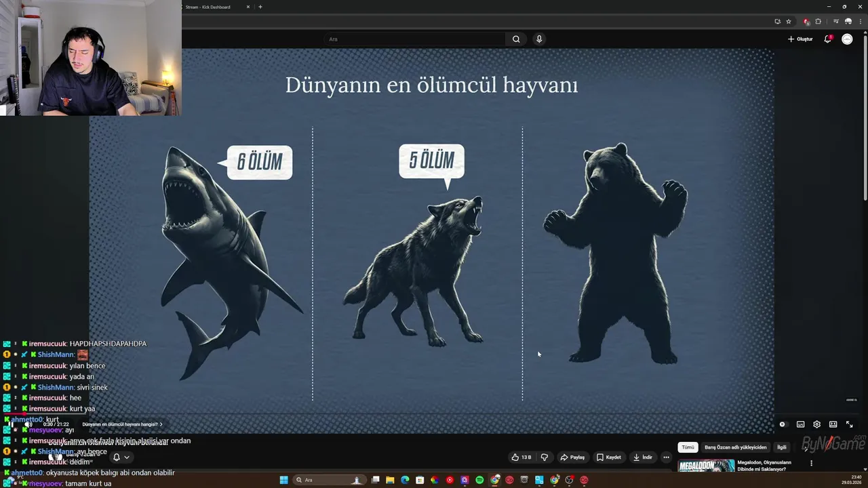The image size is (868, 488).
Task: Launch Microsoft Edge from taskbar
Action: (405, 480)
